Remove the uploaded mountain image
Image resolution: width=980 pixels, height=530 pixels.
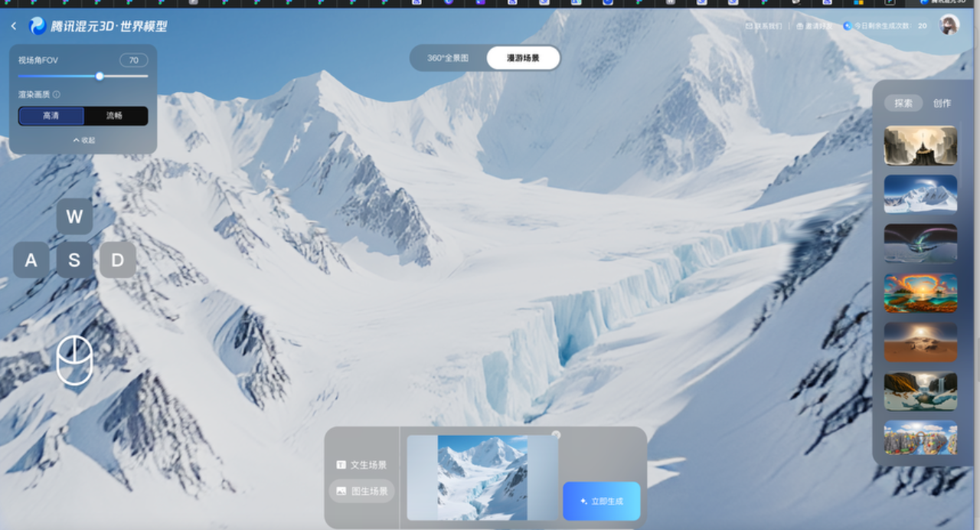point(556,435)
